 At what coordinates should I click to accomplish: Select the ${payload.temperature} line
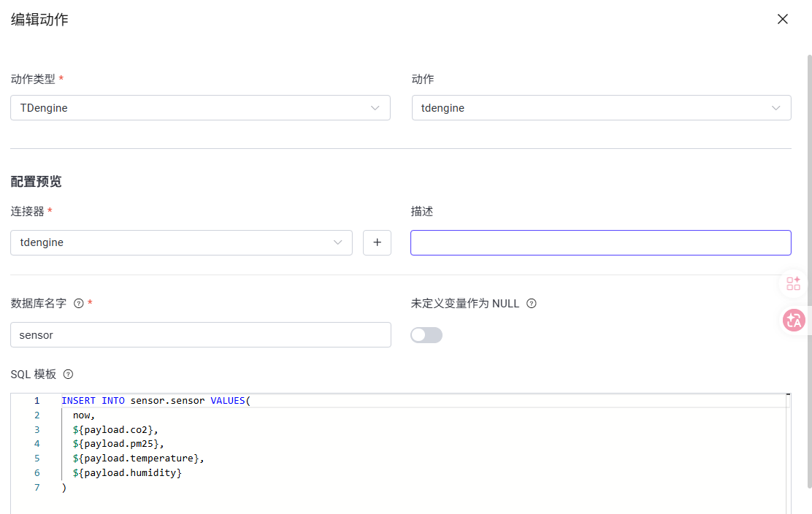point(138,458)
